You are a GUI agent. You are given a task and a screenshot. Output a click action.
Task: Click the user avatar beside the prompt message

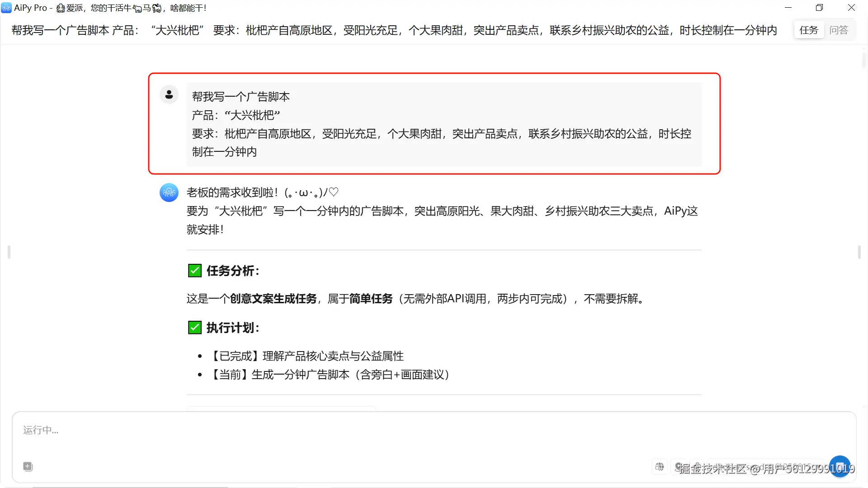pos(169,95)
